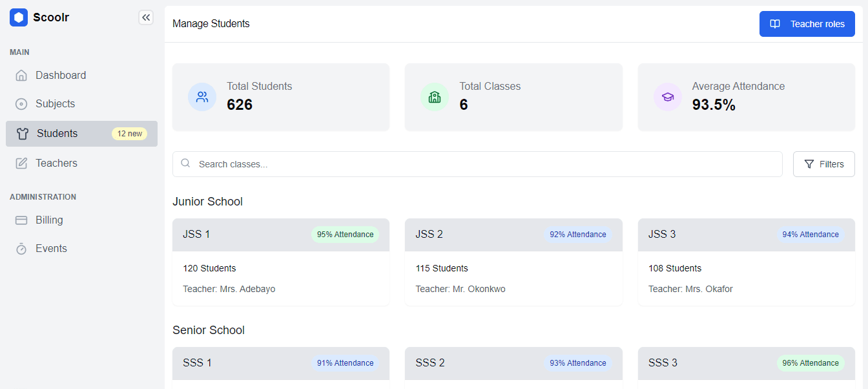The image size is (868, 389).
Task: Open the SSS 1 class card header
Action: tap(281, 363)
